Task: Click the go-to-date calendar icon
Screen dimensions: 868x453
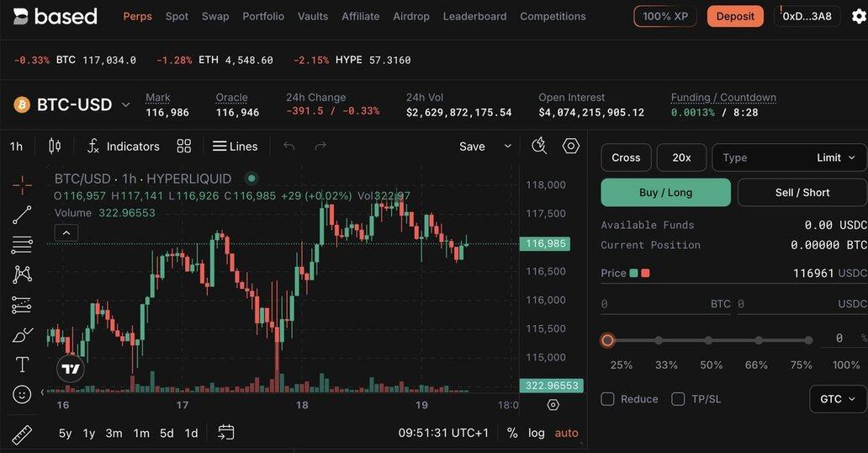Action: [x=226, y=433]
